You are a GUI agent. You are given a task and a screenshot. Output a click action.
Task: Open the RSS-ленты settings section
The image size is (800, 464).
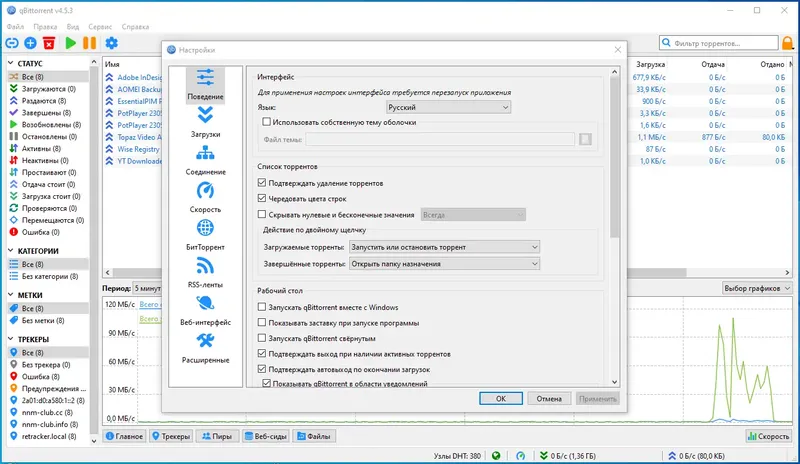pos(205,274)
